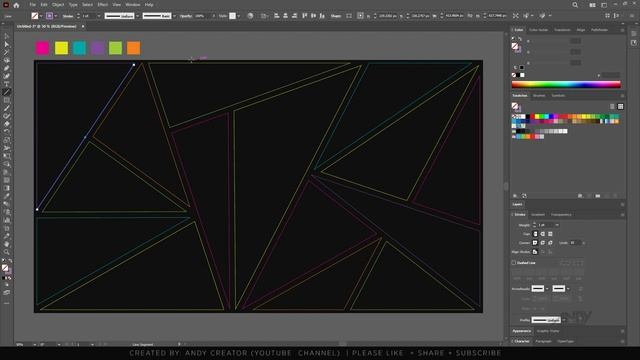The image size is (640, 360).
Task: Select Projecting Cap icon in Stroke panel
Action: point(550,234)
